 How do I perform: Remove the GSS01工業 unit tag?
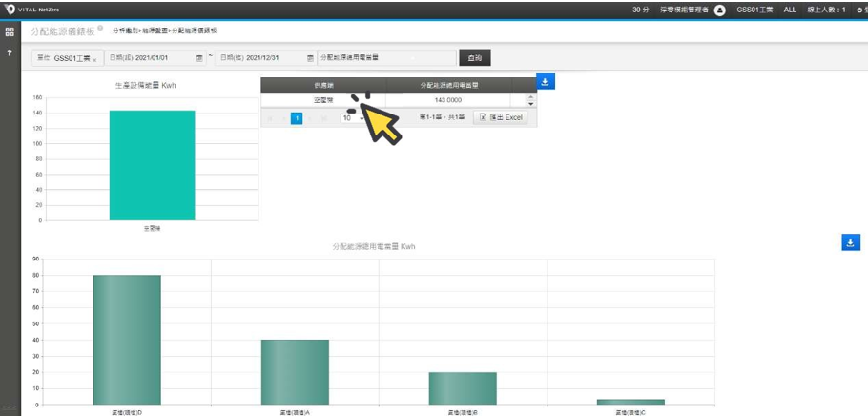[x=94, y=59]
